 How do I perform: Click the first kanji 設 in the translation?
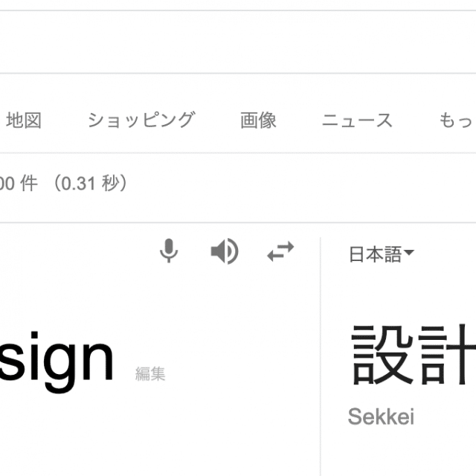(x=382, y=354)
